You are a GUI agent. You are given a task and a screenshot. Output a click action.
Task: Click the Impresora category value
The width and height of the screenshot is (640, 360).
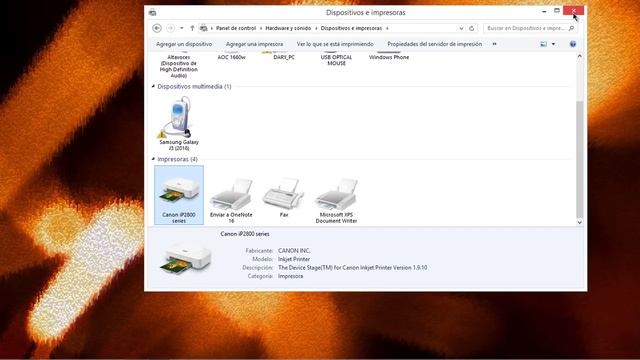click(x=291, y=276)
